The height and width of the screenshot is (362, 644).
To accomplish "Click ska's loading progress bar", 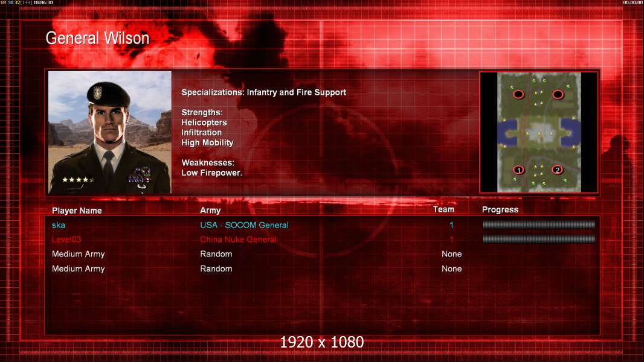I will [x=539, y=224].
